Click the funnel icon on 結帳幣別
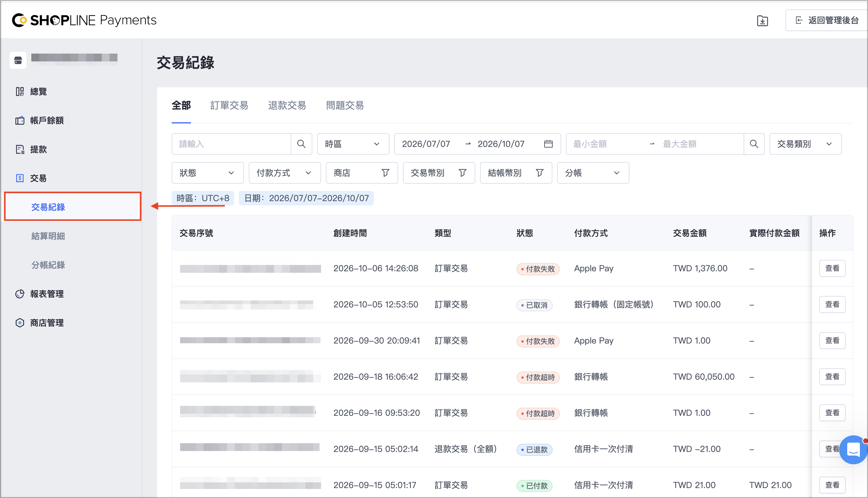The image size is (868, 498). click(539, 173)
